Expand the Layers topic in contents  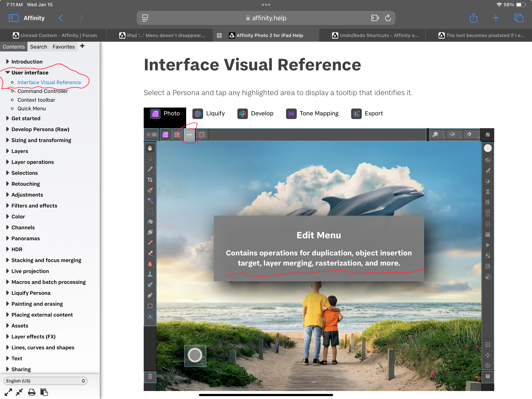coord(8,151)
